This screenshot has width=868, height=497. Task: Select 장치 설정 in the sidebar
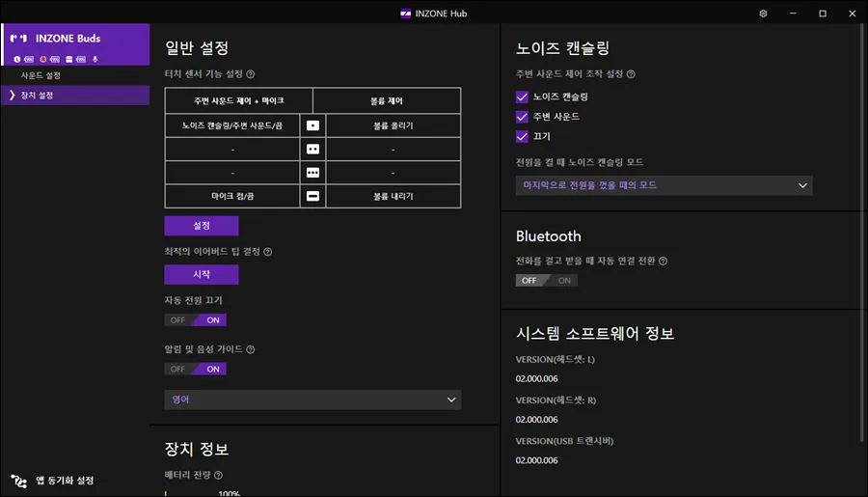tap(75, 96)
